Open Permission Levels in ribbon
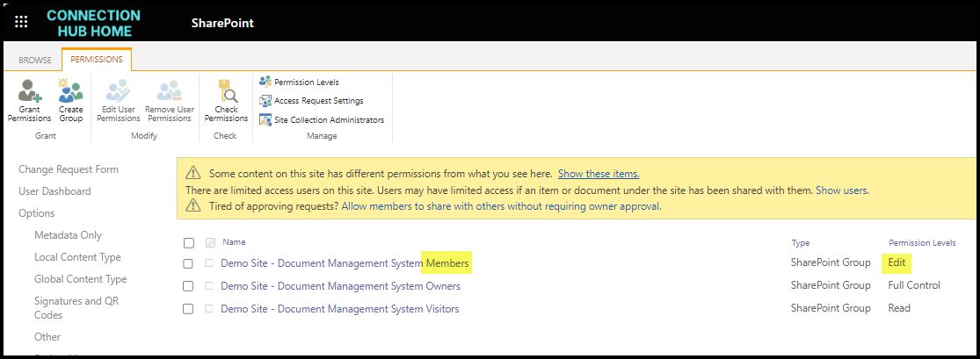The image size is (980, 359). pyautogui.click(x=306, y=82)
